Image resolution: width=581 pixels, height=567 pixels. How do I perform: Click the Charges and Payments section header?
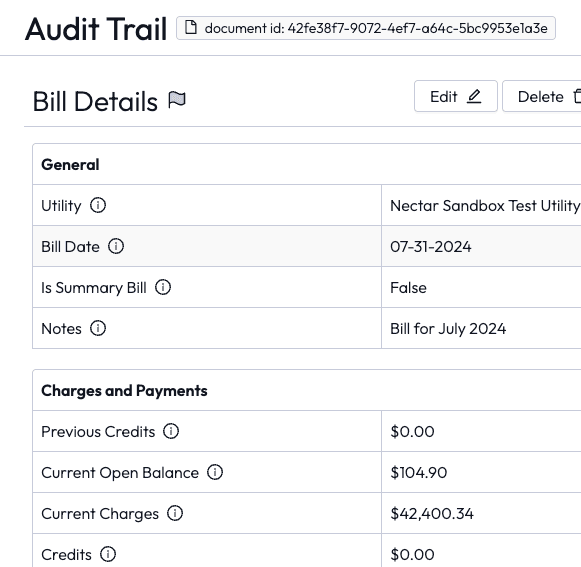point(124,391)
